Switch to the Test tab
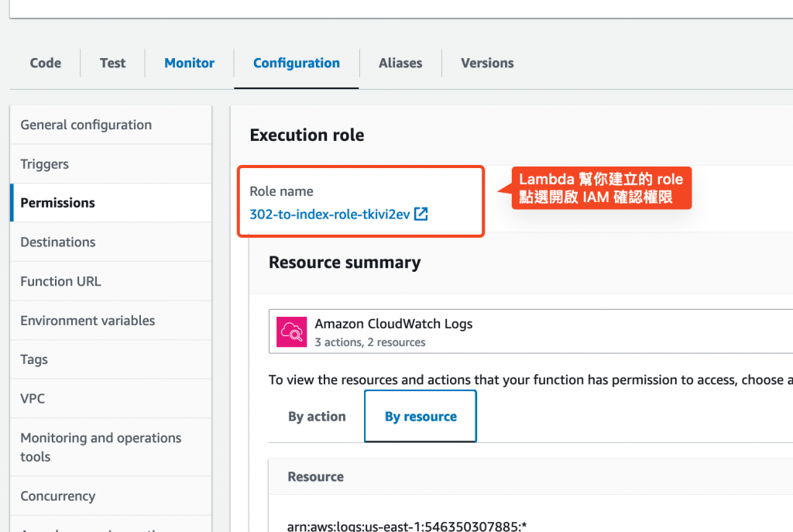 112,63
